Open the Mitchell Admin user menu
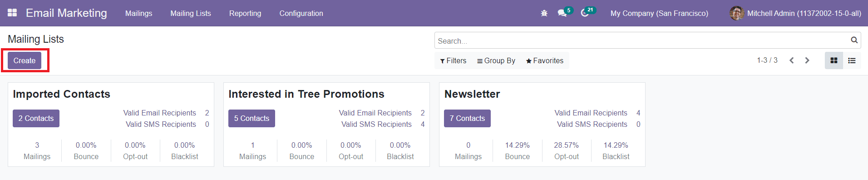 tap(795, 13)
